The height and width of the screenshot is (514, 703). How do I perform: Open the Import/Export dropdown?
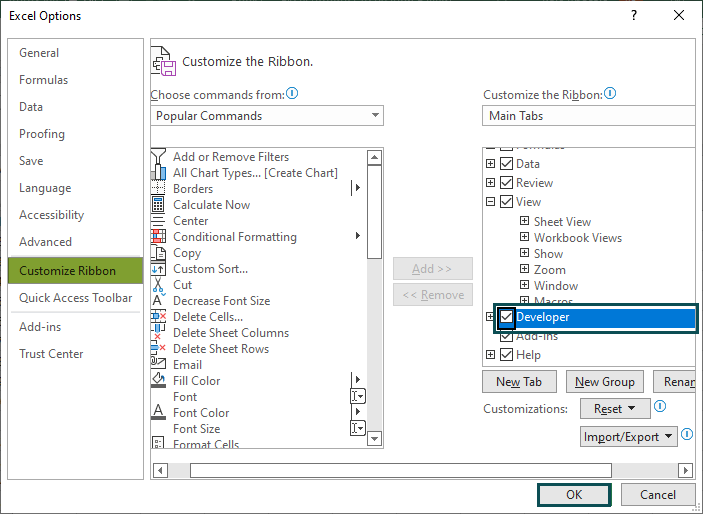[629, 436]
